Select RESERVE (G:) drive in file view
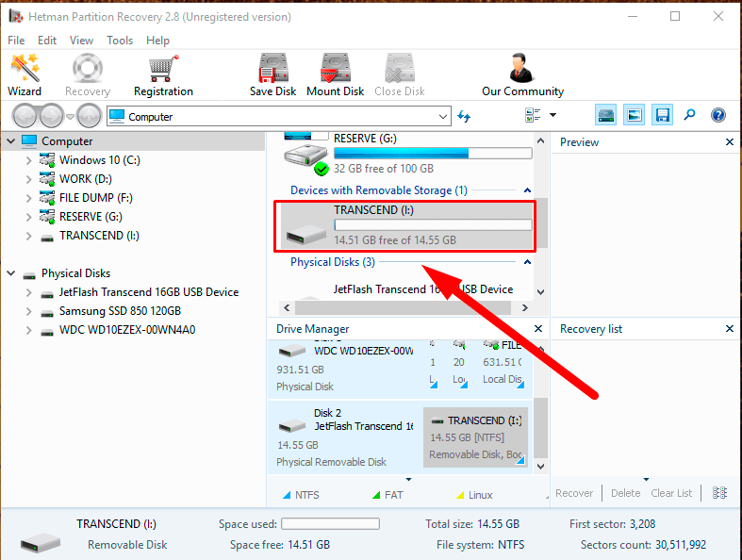This screenshot has width=742, height=560. tap(408, 154)
